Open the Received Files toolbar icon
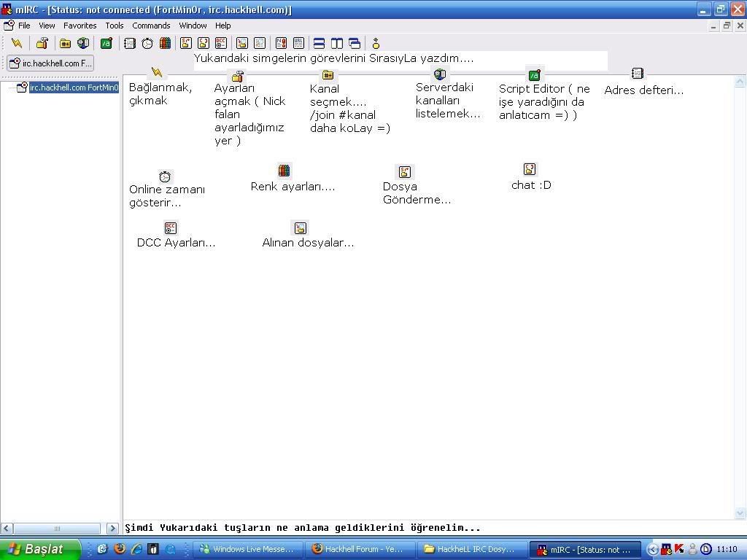The width and height of the screenshot is (747, 560). pyautogui.click(x=242, y=43)
